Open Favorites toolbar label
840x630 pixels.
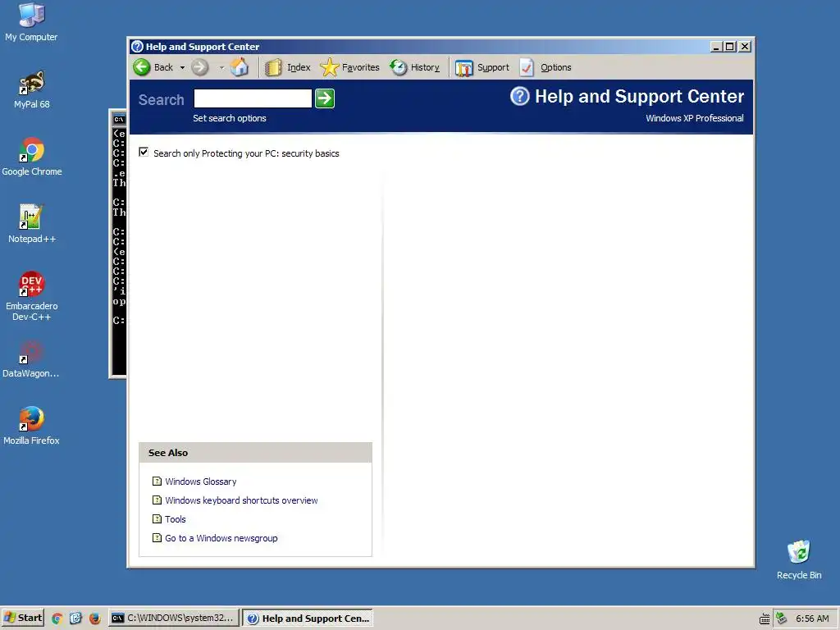[361, 67]
